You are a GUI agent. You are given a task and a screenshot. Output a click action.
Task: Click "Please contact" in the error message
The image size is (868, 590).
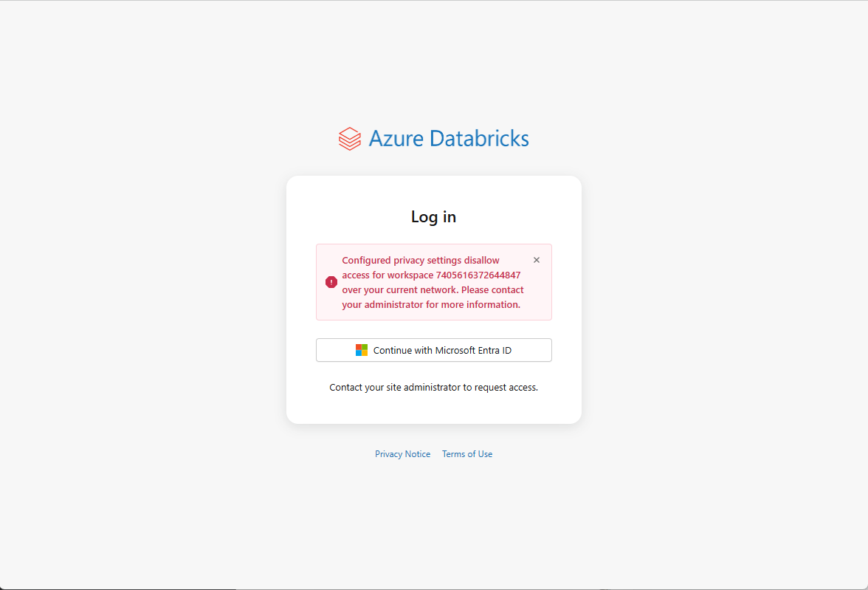pyautogui.click(x=492, y=289)
